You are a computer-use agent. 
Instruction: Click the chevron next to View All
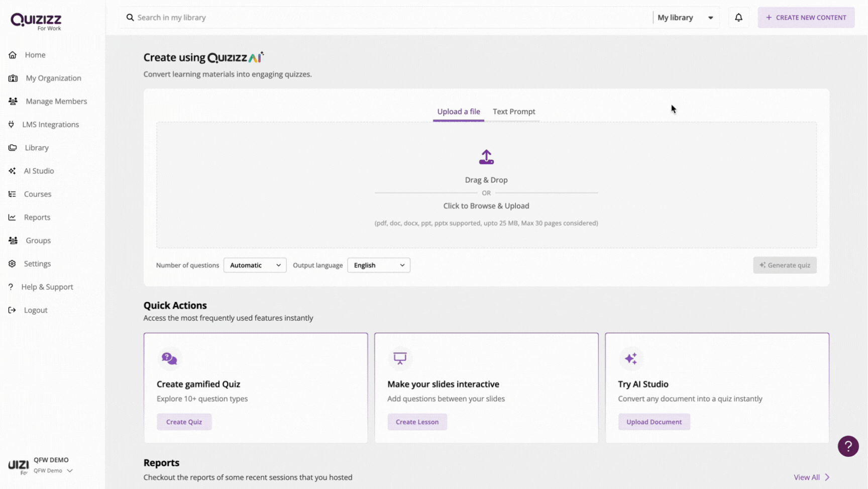pyautogui.click(x=827, y=477)
